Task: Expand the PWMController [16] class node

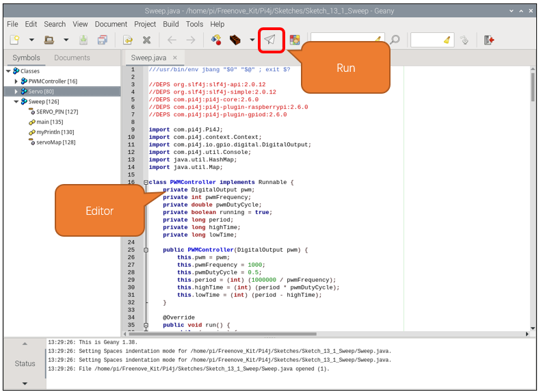Action: (16, 81)
